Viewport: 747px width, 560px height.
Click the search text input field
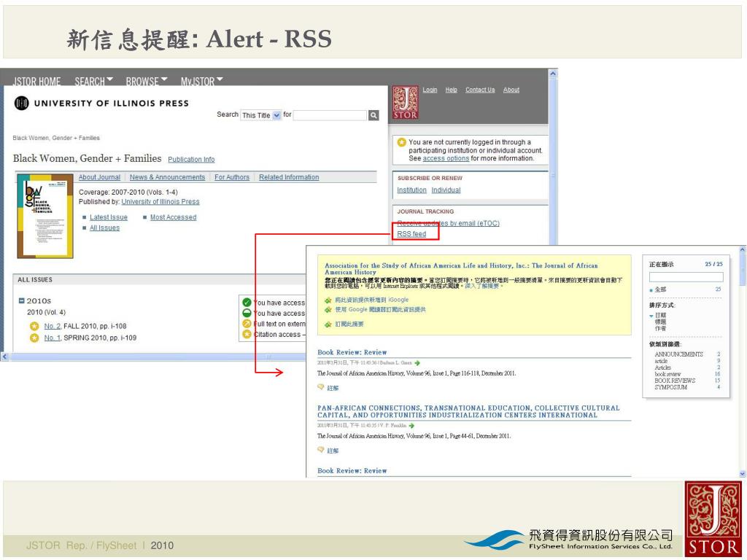click(x=330, y=115)
